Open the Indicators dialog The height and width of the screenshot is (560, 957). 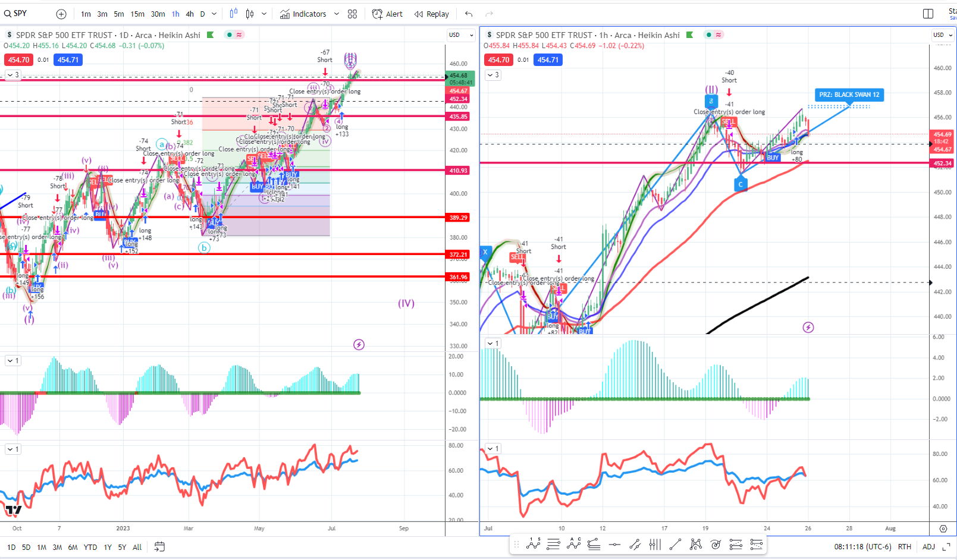click(303, 14)
